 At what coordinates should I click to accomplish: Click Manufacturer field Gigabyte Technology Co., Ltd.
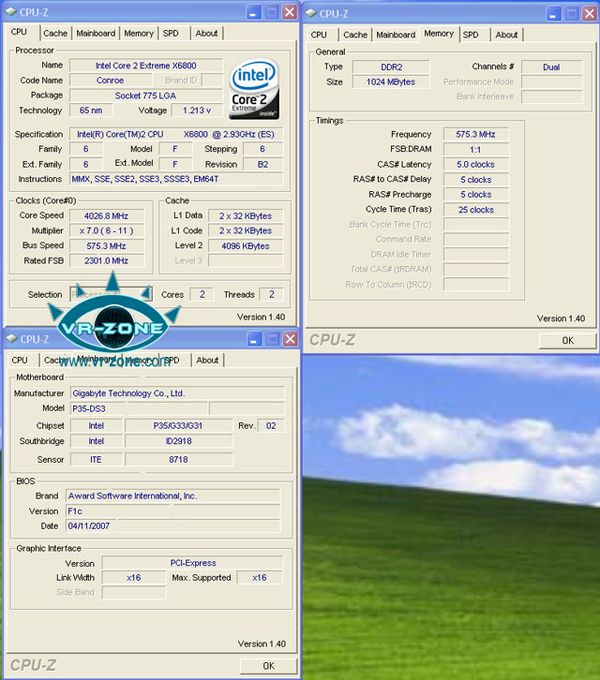(177, 393)
